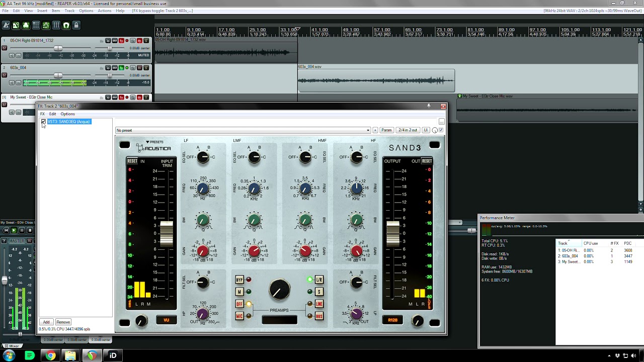Open the Windows Start menu

[x=9, y=355]
